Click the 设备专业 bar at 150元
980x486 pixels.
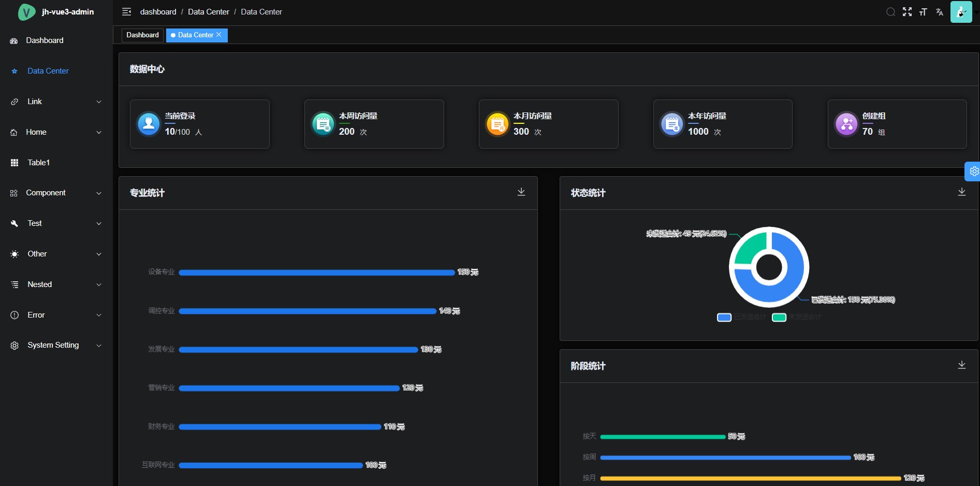pos(317,273)
